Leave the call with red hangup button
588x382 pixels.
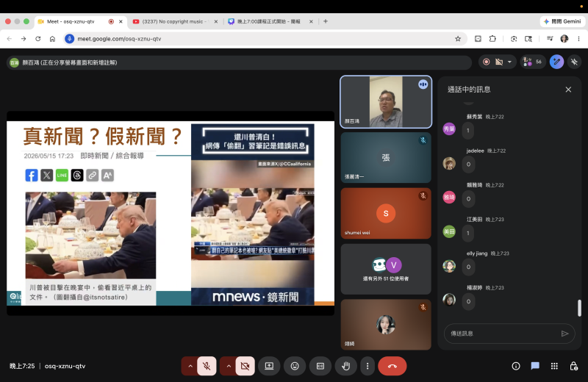click(392, 366)
